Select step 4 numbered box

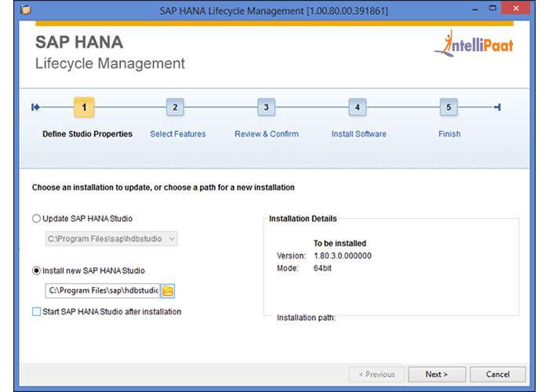tap(357, 107)
